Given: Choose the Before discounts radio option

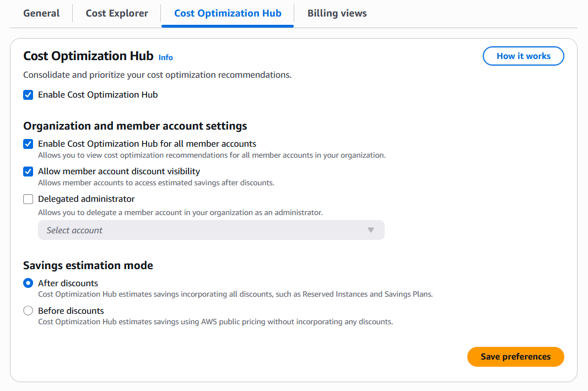Looking at the screenshot, I should (28, 310).
